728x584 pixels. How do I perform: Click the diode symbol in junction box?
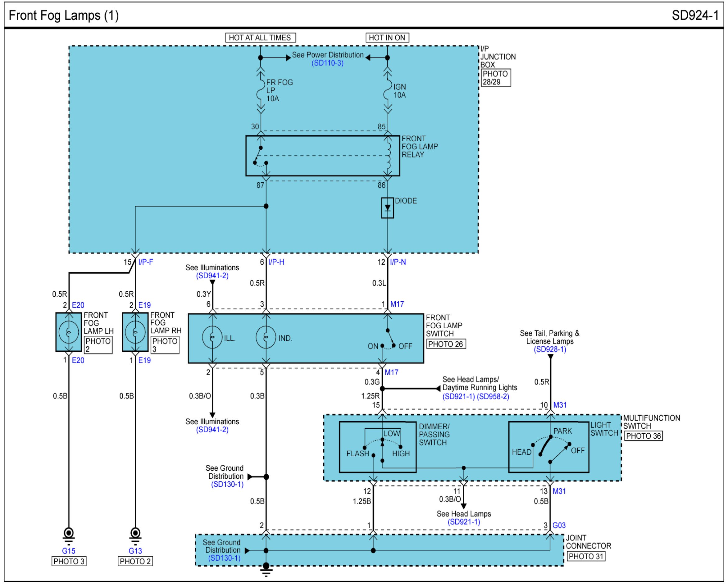387,208
